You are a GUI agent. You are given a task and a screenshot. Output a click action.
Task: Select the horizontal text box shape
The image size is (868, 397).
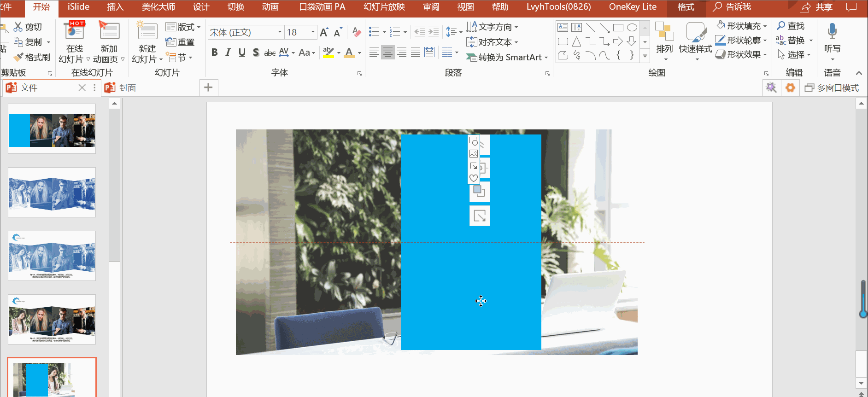tap(563, 28)
